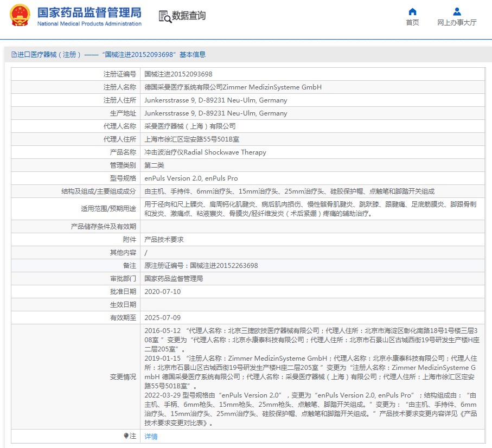Click National Medical Products Administration subtitle

(90, 23)
